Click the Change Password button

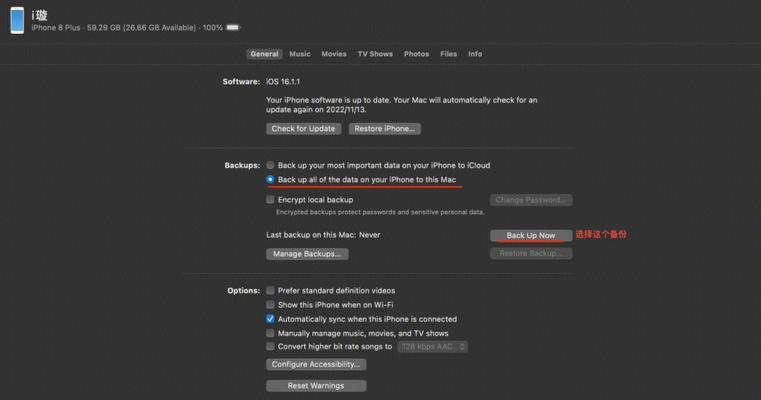pos(531,200)
